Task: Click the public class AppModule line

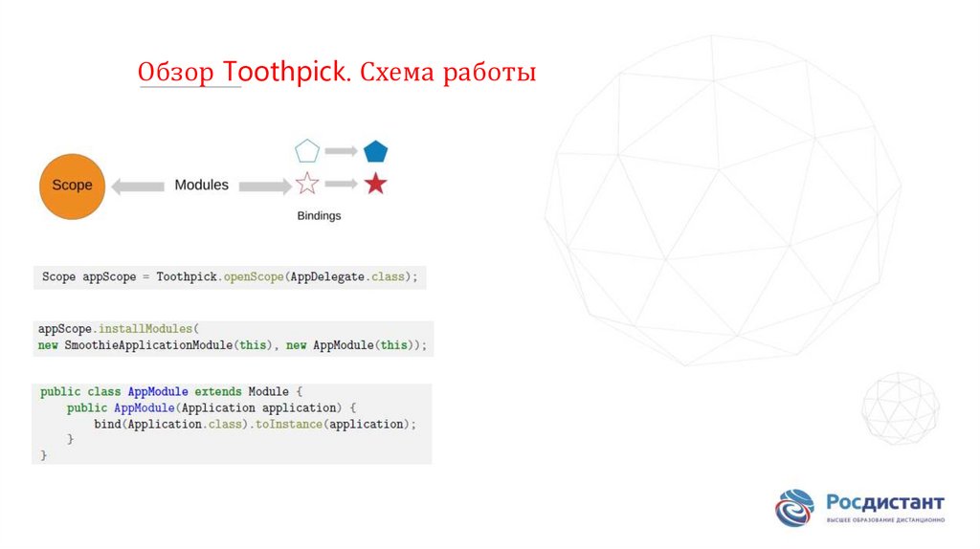Action: (171, 391)
